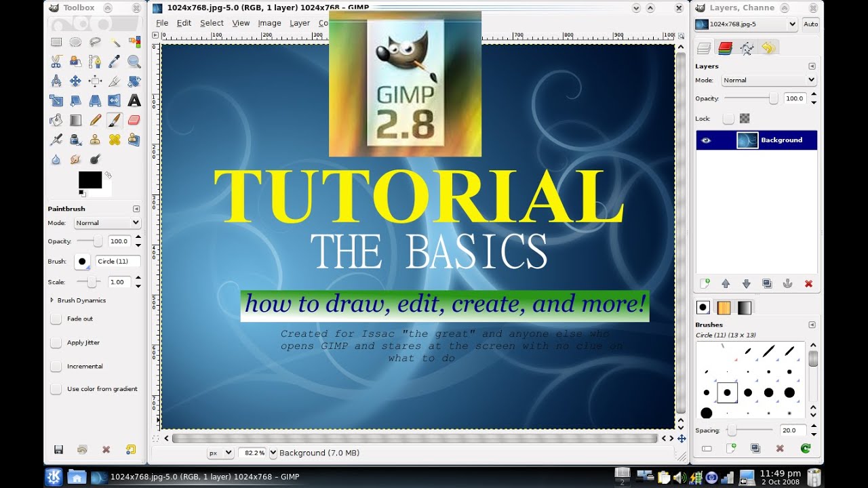Enable the Fade out checkbox
This screenshot has height=488, width=868.
[56, 319]
